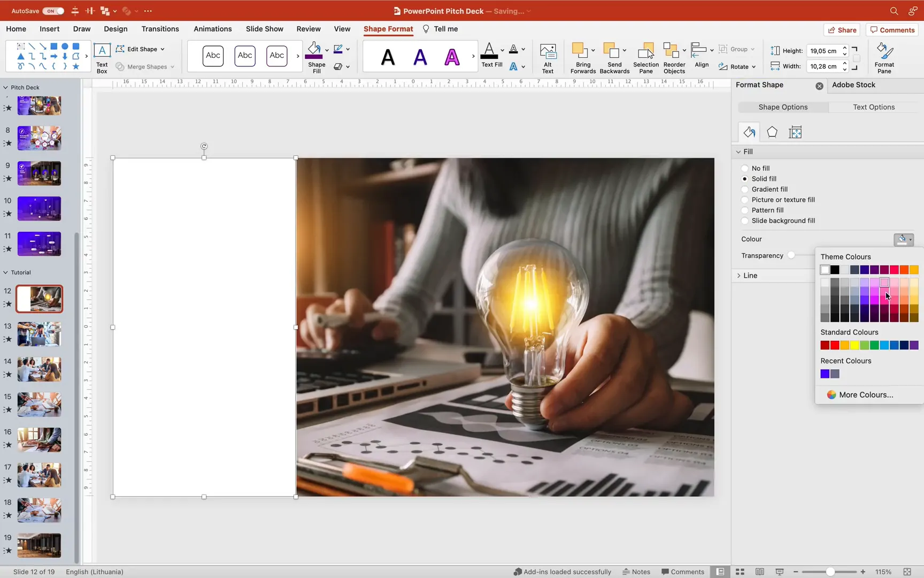The image size is (924, 578).
Task: Choose Picture or texture fill
Action: pyautogui.click(x=745, y=200)
